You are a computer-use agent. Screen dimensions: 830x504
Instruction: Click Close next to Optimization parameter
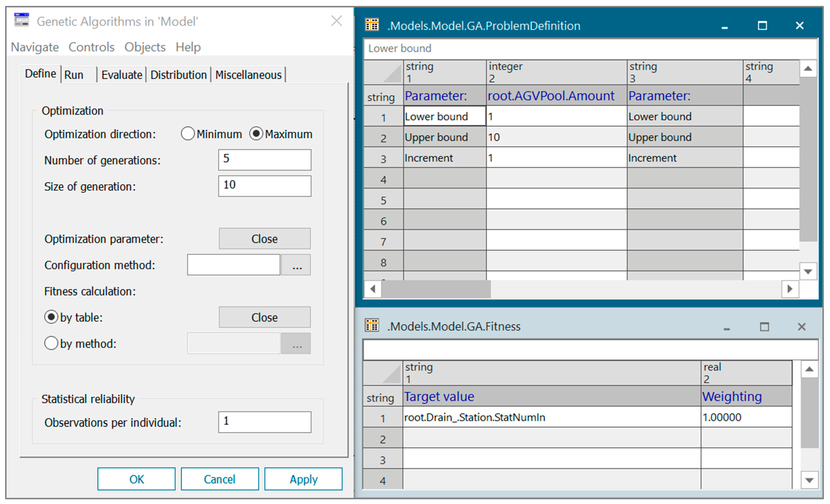264,239
